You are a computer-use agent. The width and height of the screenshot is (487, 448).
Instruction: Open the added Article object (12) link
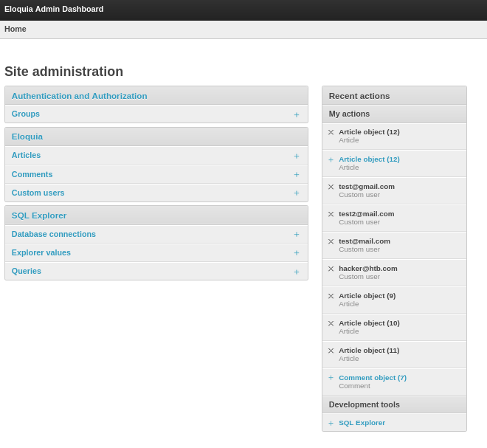pyautogui.click(x=369, y=159)
